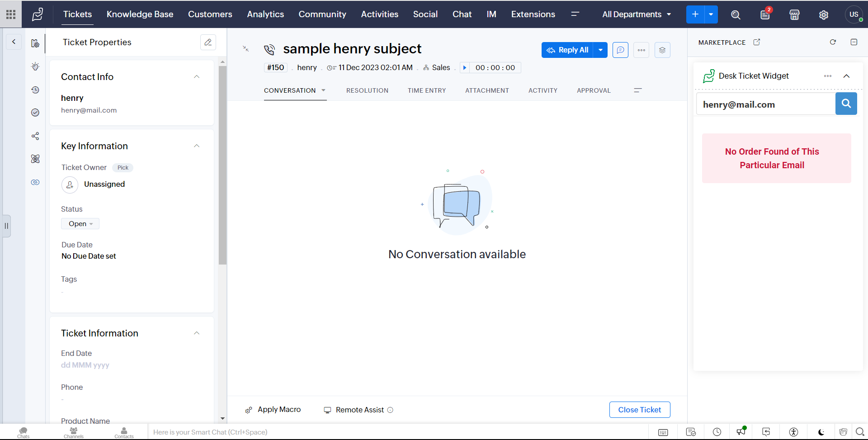Click the search magnifier in top bar
Screen dimensions: 868x440
736,15
